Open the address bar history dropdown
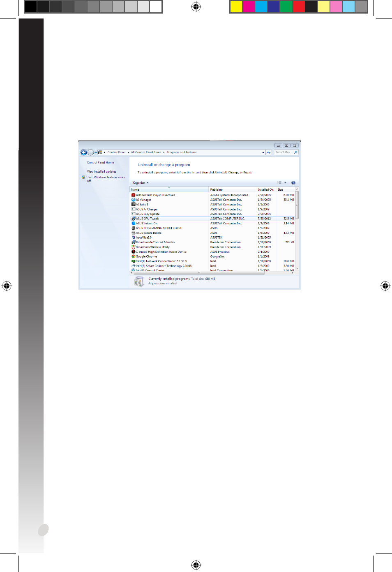 pyautogui.click(x=263, y=152)
